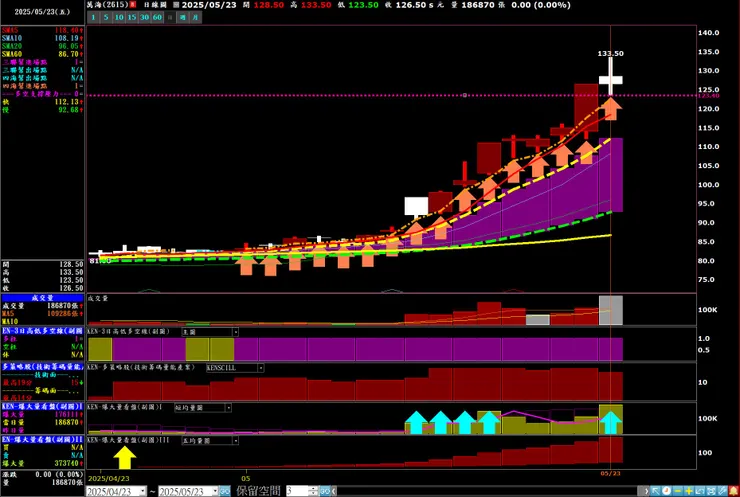Click the chart window icon after plus
Screen dimensions: 740x497
pos(700,491)
